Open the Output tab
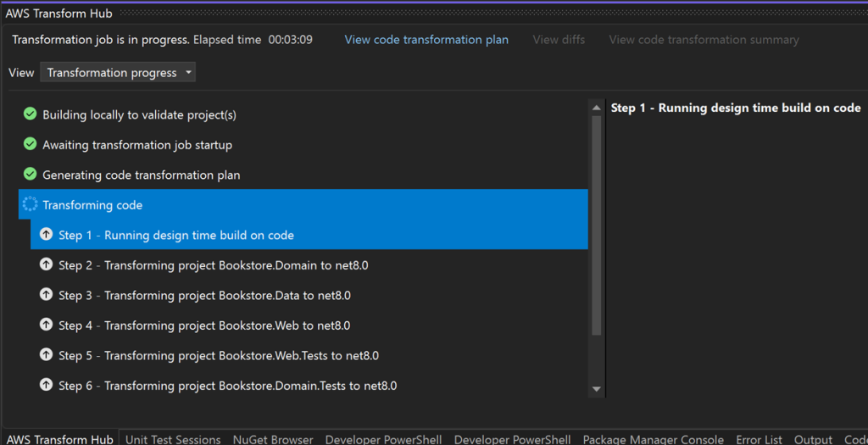The image size is (868, 445). (x=813, y=439)
